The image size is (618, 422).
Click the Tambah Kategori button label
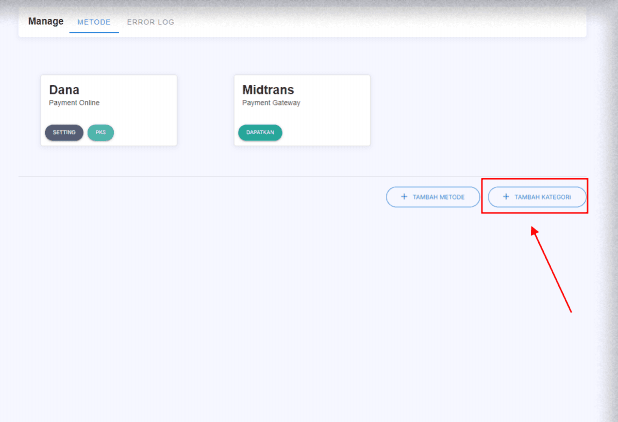coord(543,197)
